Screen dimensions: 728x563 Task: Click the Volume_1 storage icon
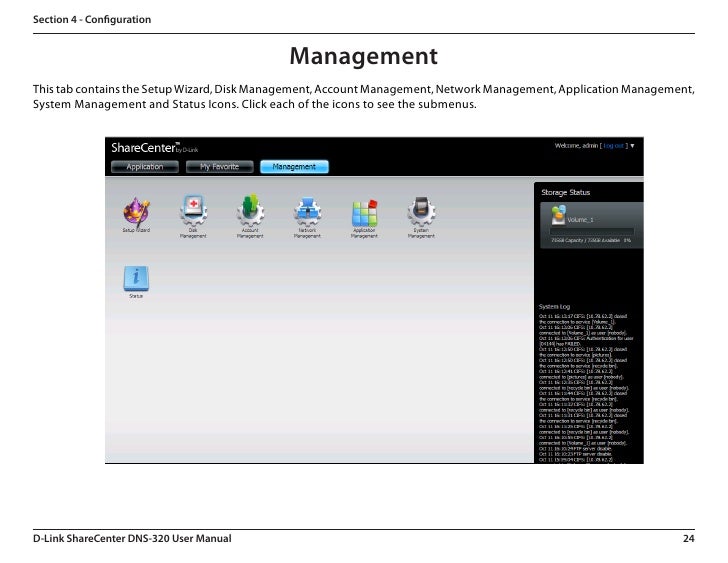558,214
